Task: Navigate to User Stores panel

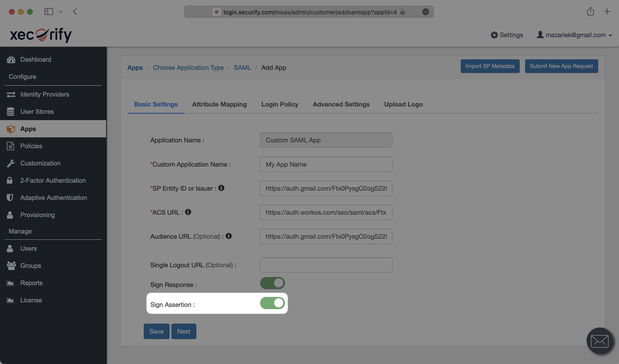Action: click(x=37, y=111)
